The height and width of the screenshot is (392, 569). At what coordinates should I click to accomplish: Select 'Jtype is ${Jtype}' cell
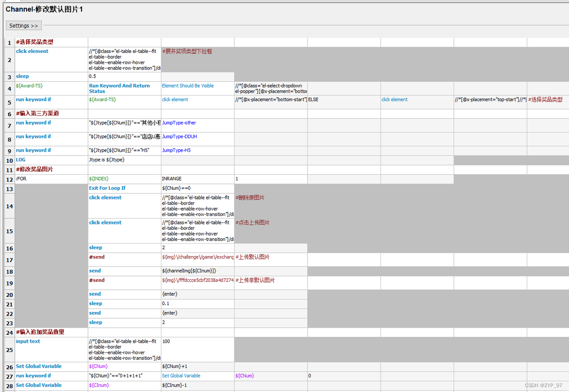[x=124, y=160]
